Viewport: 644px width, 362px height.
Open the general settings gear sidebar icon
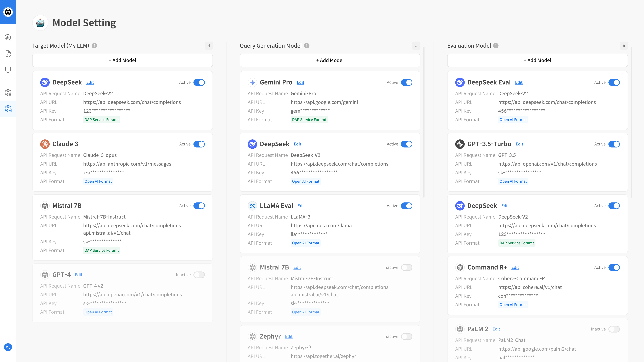[x=8, y=93]
